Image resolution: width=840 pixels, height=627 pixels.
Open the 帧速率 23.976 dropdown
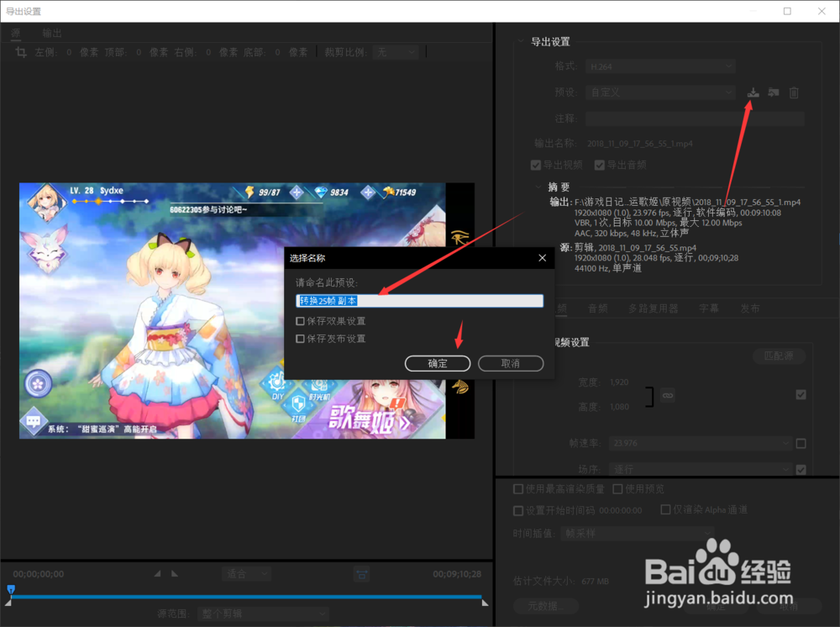tap(701, 443)
